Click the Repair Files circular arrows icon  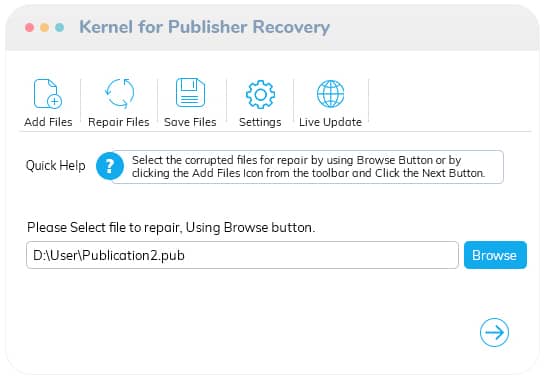click(x=120, y=93)
